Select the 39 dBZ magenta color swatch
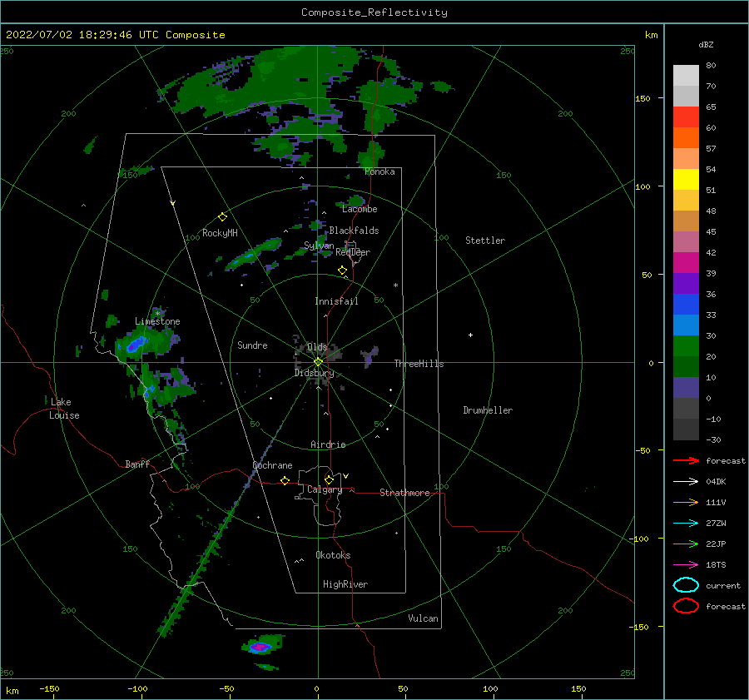749x700 pixels. tap(686, 263)
